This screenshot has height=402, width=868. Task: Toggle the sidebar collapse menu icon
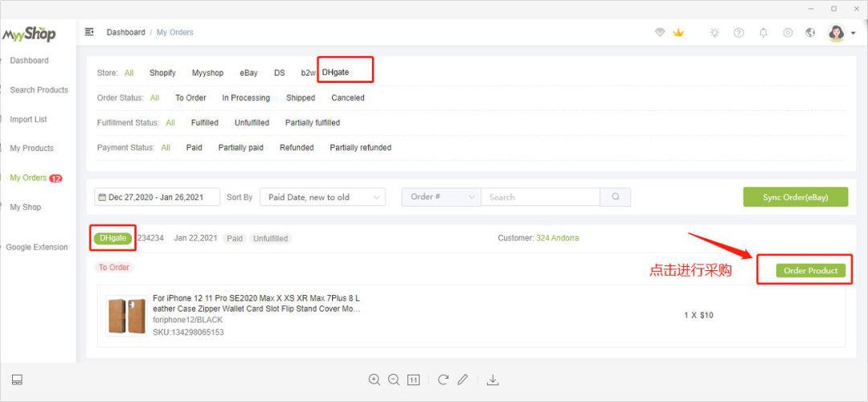(x=89, y=32)
